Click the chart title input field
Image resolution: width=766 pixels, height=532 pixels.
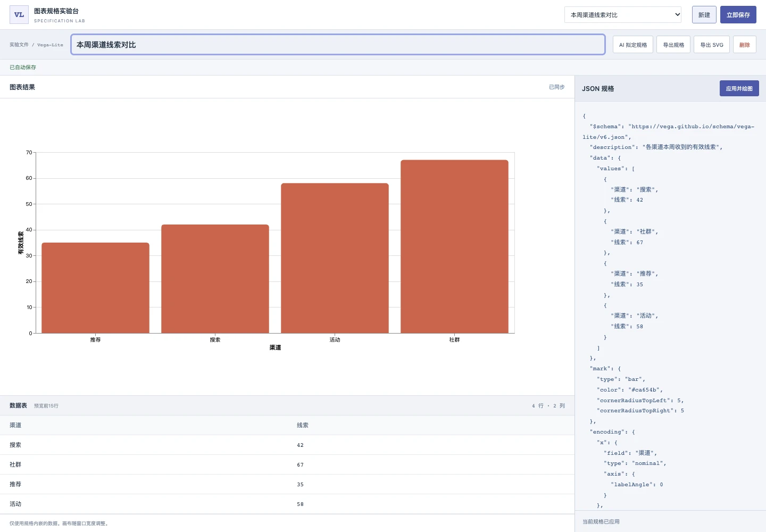click(x=338, y=45)
